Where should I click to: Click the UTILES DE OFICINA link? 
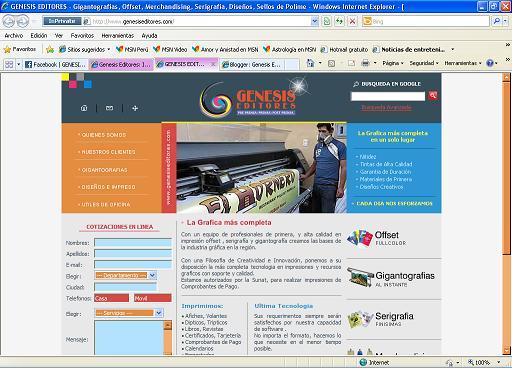[x=106, y=204]
